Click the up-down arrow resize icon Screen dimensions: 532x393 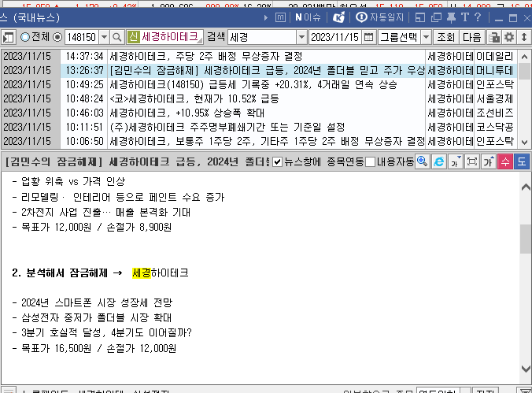pos(524,37)
